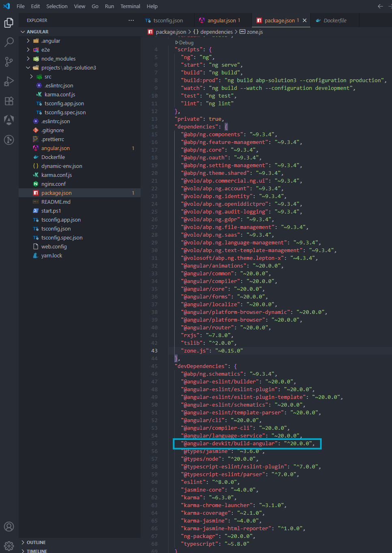Open Explorer more actions ellipsis
Screen dimensions: 392x553
pos(131,20)
